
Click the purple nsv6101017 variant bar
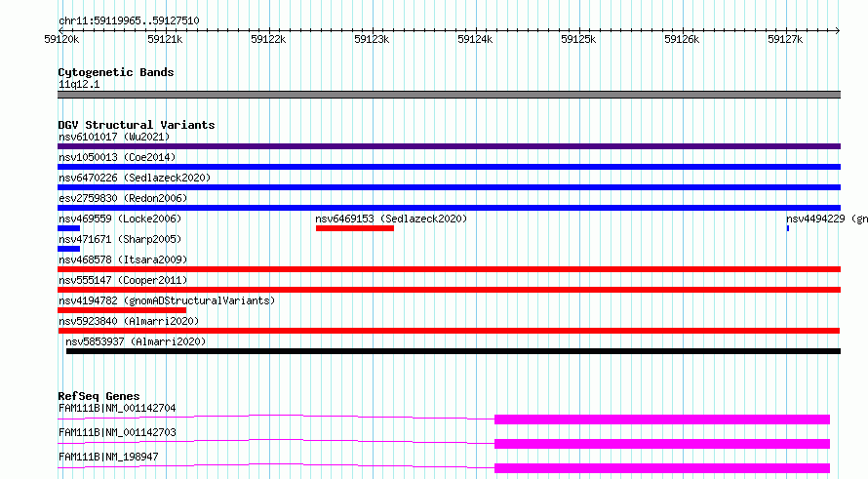pos(449,146)
